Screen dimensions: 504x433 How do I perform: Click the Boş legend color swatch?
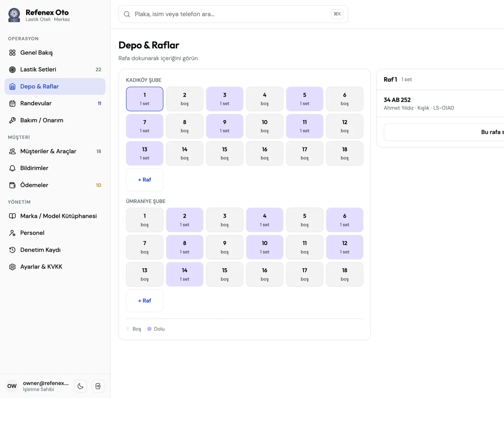[x=128, y=329]
